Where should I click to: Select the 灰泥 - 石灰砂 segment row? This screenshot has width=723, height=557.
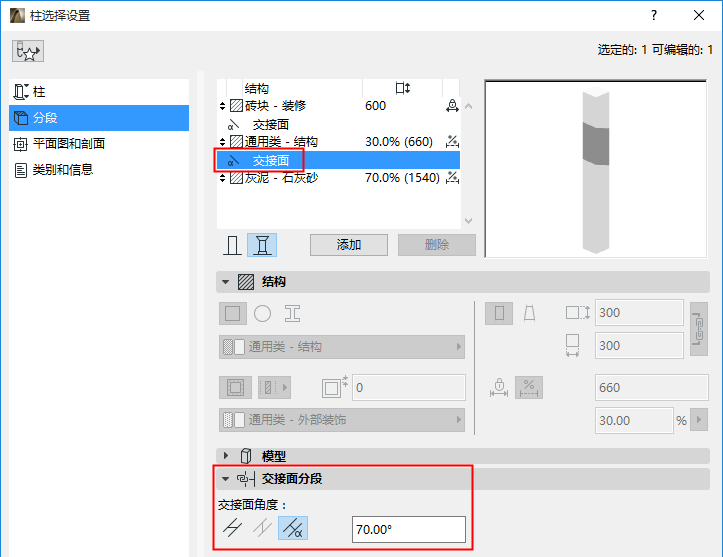pos(338,178)
